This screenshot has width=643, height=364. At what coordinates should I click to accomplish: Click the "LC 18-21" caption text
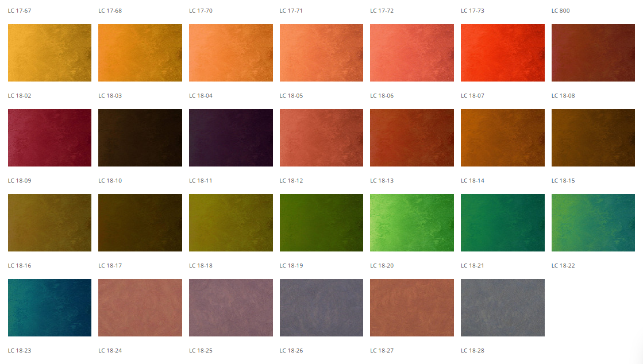(472, 266)
